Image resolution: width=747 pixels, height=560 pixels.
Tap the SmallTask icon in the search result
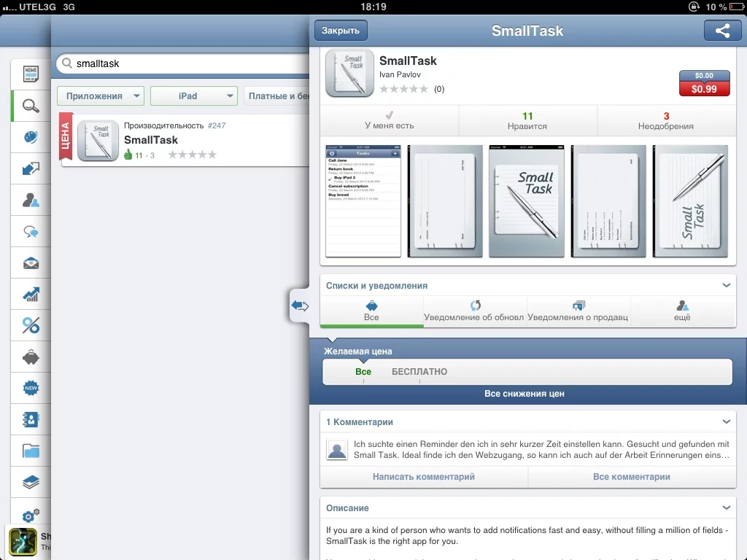click(98, 141)
